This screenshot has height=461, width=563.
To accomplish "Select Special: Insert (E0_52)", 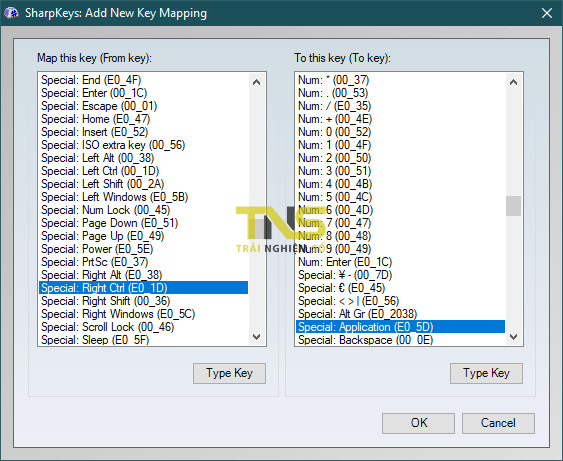I will pos(143,132).
